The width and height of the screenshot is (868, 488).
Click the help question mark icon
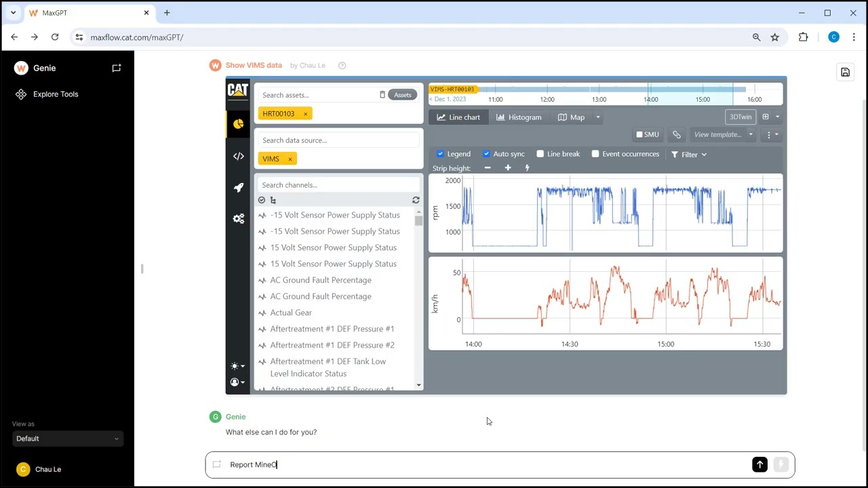342,66
